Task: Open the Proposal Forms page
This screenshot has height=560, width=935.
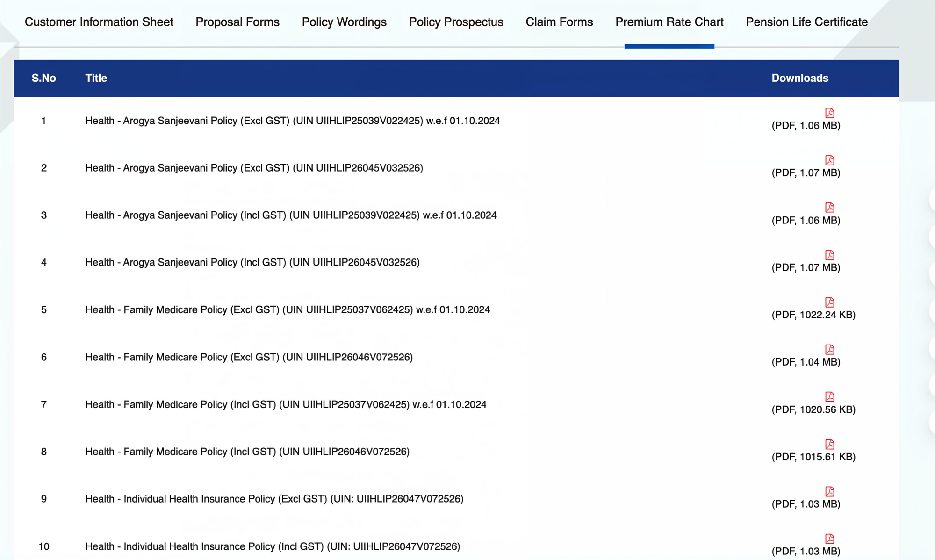Action: [237, 22]
